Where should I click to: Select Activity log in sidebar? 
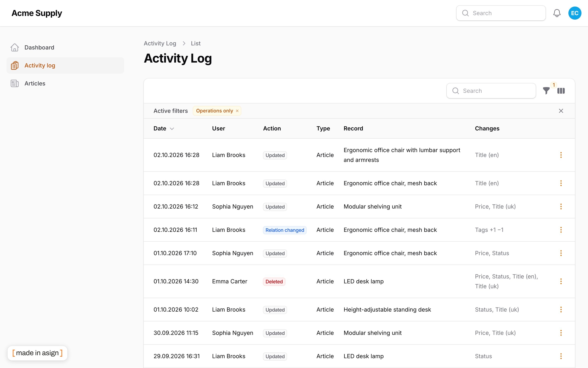[65, 65]
